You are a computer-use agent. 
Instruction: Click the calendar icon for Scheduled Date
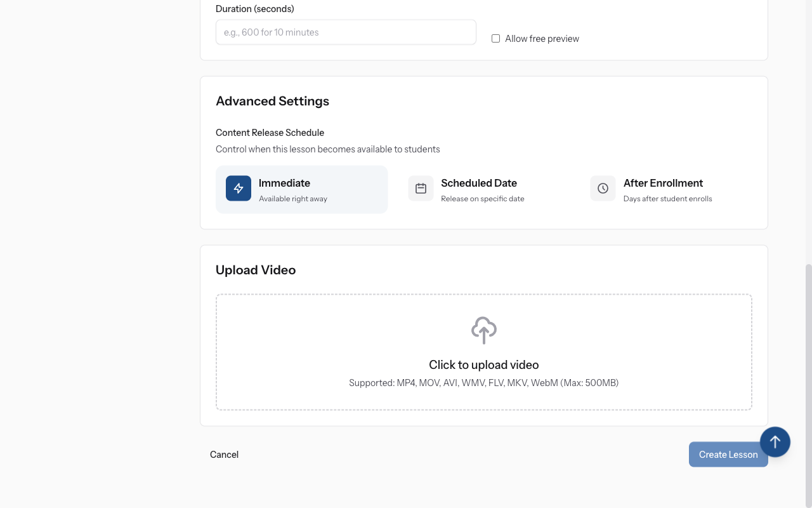point(421,188)
